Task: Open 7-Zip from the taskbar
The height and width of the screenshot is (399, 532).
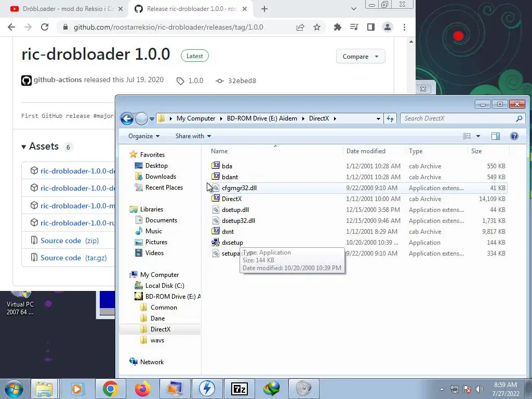Action: click(x=239, y=389)
